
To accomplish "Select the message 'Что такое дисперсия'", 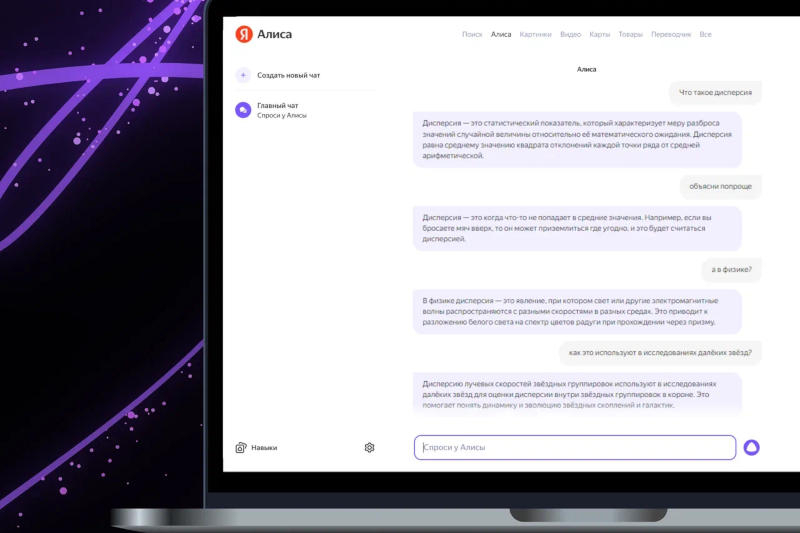I will pos(715,93).
